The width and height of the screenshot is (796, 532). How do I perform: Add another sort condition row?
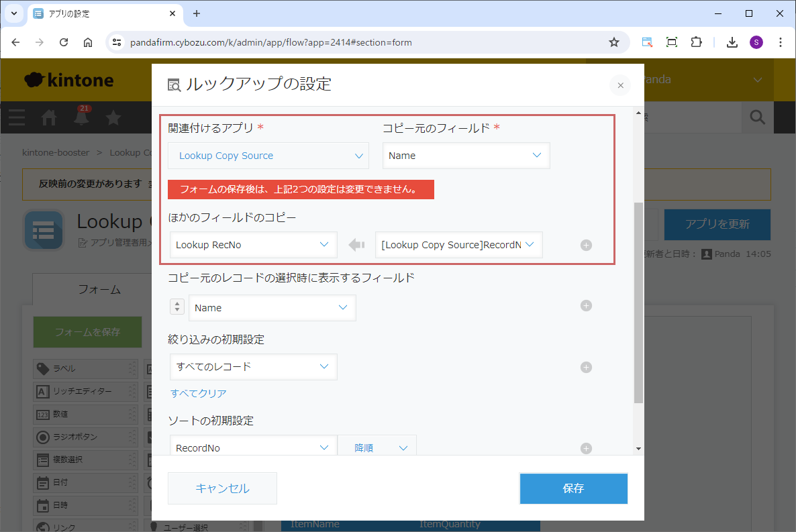pos(586,448)
